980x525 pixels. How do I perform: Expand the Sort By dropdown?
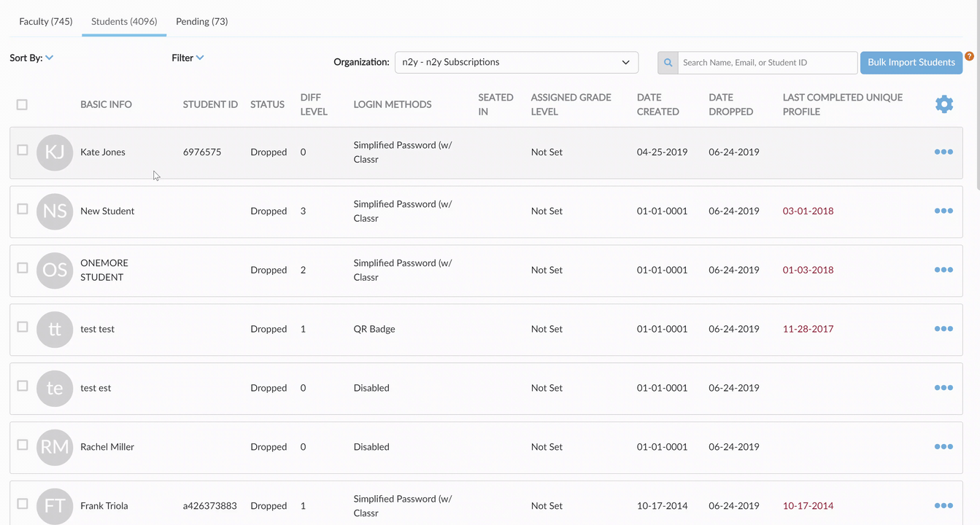pos(31,58)
